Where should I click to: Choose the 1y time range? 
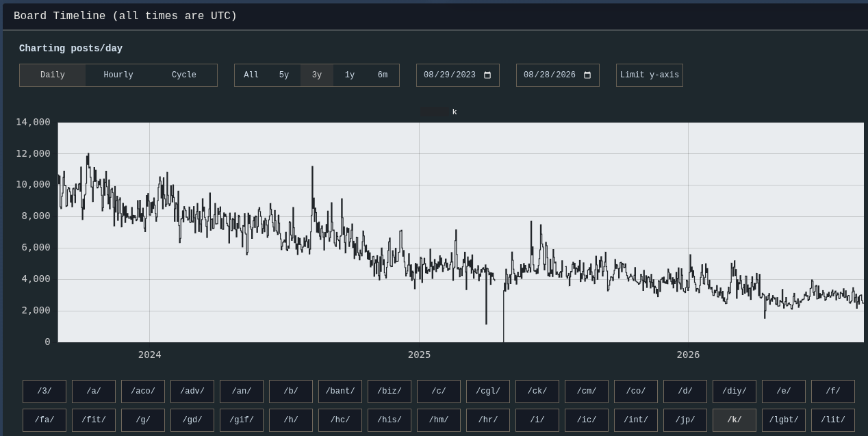click(x=350, y=75)
